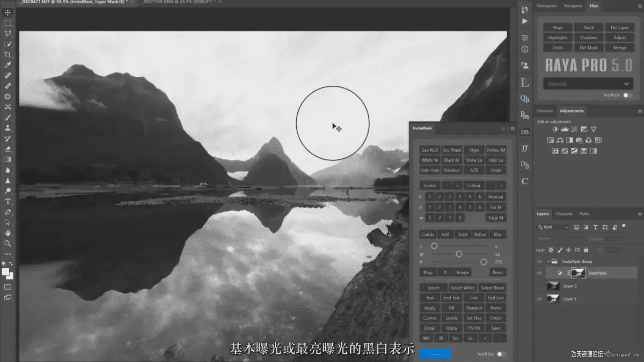The width and height of the screenshot is (644, 362).
Task: Click Sat M button
Action: pos(496,207)
